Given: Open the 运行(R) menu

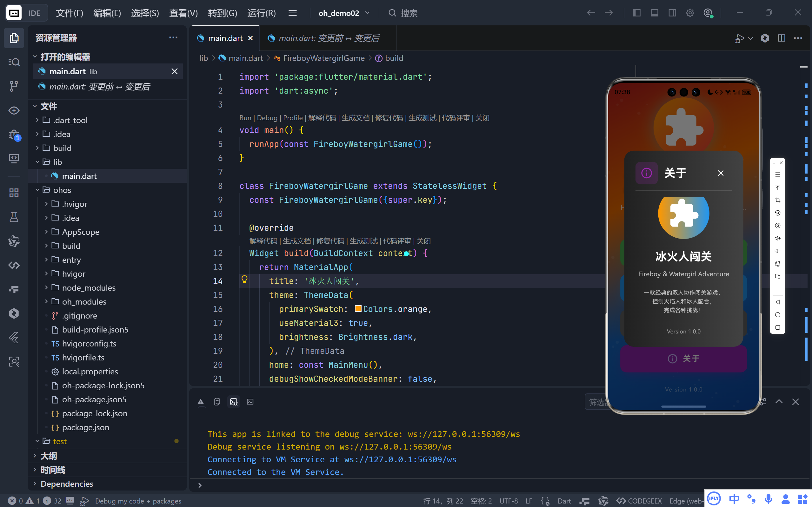Looking at the screenshot, I should (x=261, y=13).
